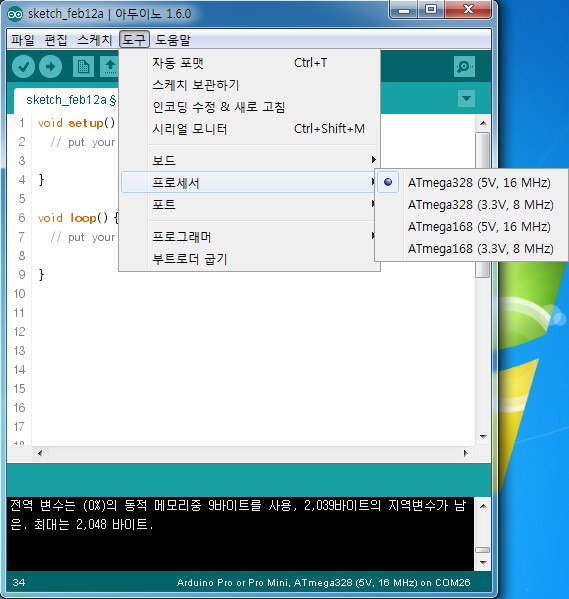The width and height of the screenshot is (569, 599).
Task: Click 'void setup()' on code line 1
Action: tap(76, 123)
